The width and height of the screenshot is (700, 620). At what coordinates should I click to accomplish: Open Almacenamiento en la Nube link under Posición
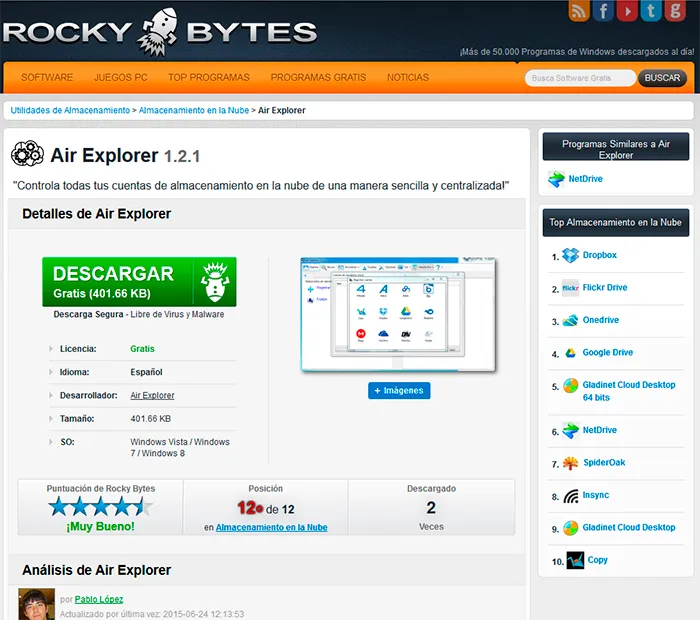271,527
